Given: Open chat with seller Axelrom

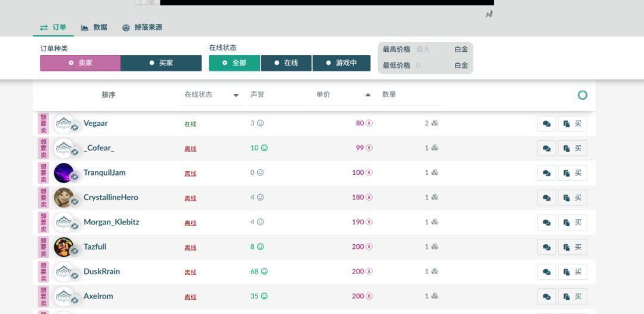Looking at the screenshot, I should pos(546,296).
